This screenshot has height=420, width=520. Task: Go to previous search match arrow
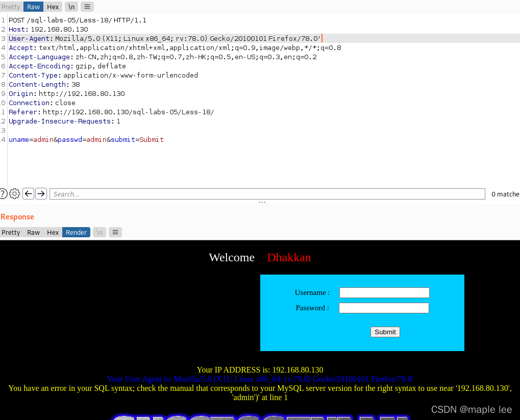(29, 194)
